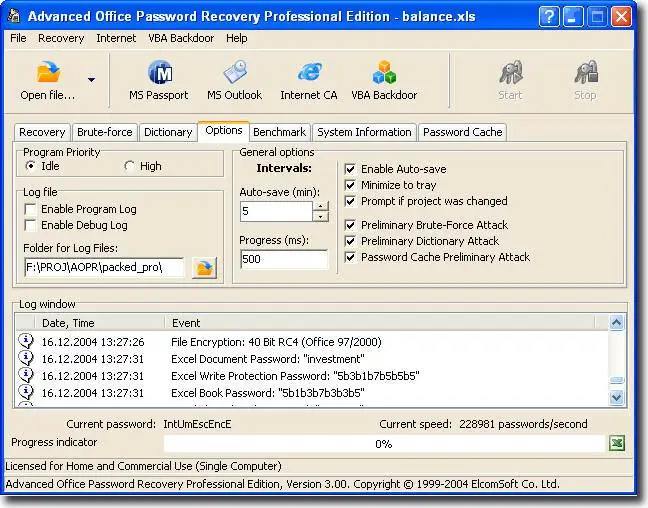Image resolution: width=648 pixels, height=508 pixels.
Task: Click the log window scrollbar thumb
Action: pyautogui.click(x=616, y=380)
